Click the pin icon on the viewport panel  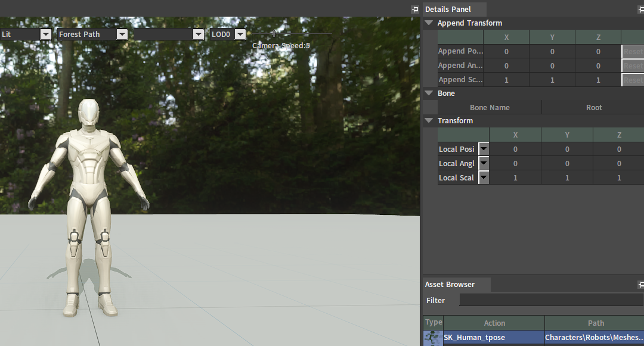(415, 9)
